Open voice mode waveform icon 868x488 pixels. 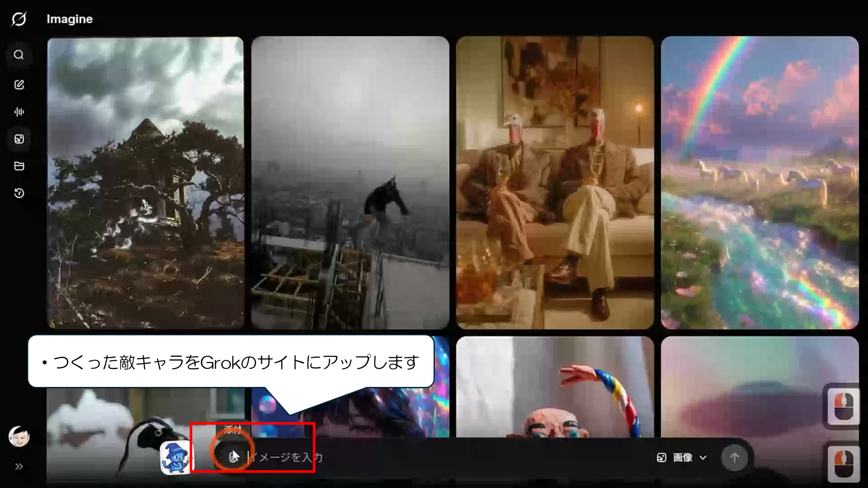19,112
